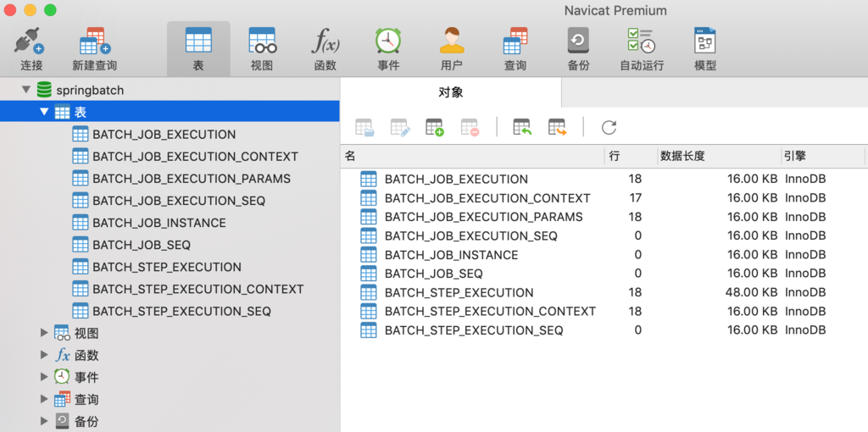Select BATCH_JOB_EXECUTION in sidebar tree

pyautogui.click(x=164, y=135)
